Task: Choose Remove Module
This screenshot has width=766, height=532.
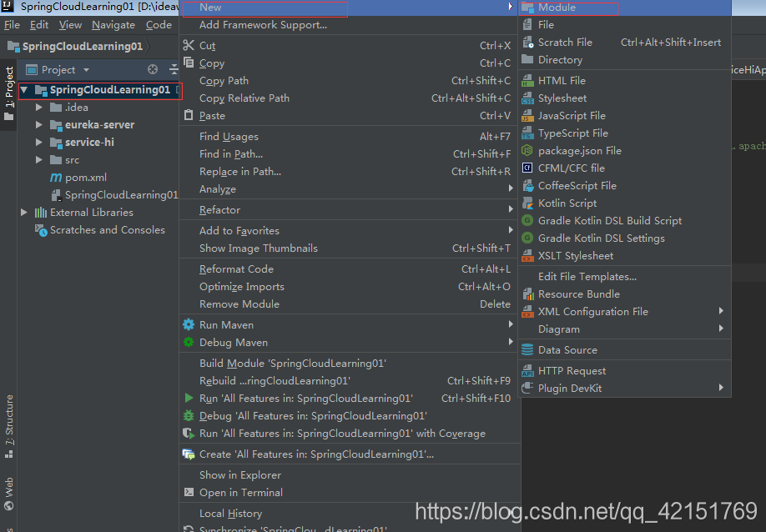Action: (349, 304)
